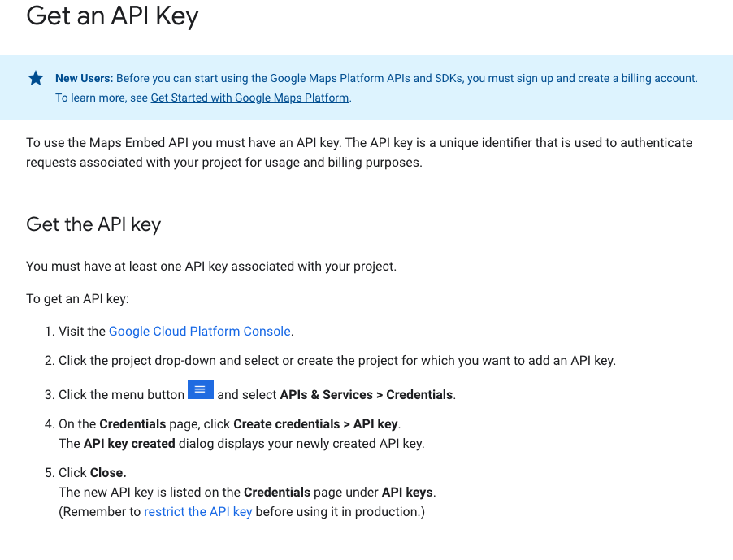Click bold 'API keys' text in step 5
Viewport: 733px width, 560px height.
[x=408, y=493]
